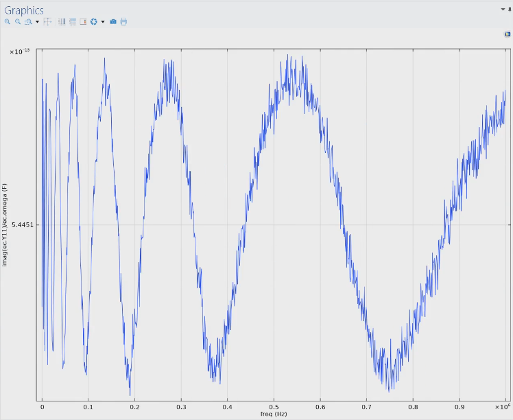Image resolution: width=513 pixels, height=420 pixels.
Task: Pin the Graphics window with pushpin
Action: [510, 10]
